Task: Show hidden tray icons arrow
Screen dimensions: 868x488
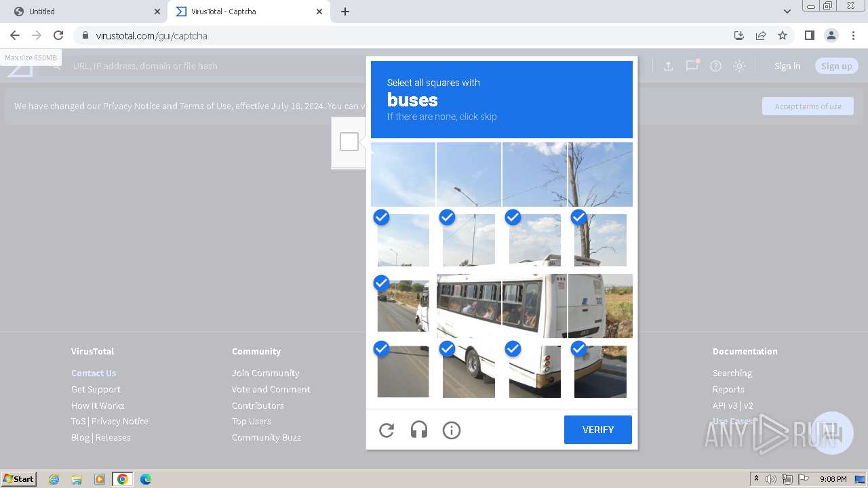Action: [756, 479]
